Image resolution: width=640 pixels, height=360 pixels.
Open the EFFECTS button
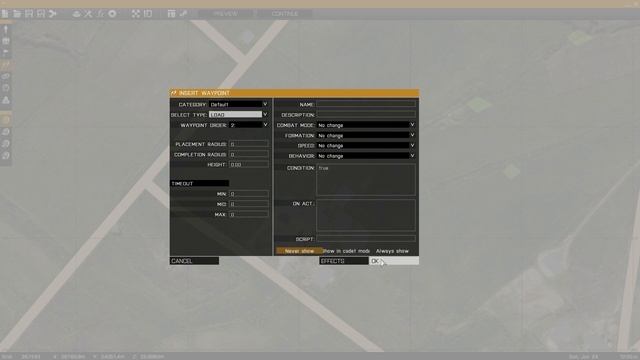[x=344, y=261]
